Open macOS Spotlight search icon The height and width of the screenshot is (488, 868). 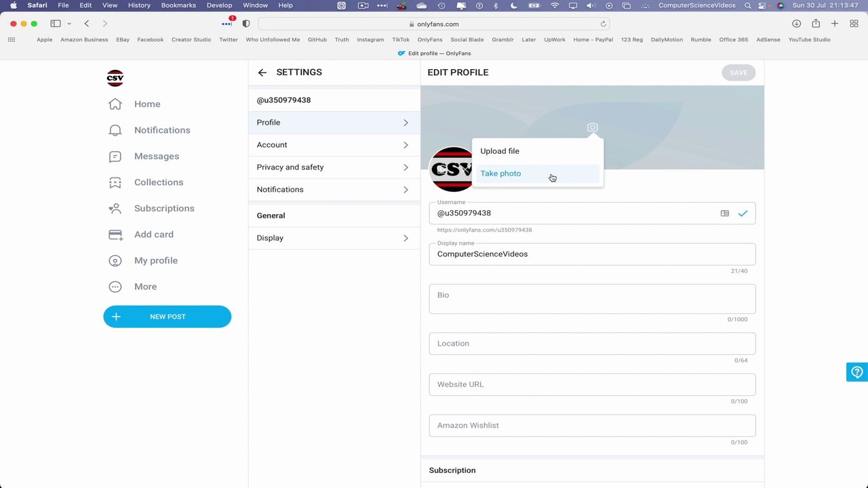748,5
